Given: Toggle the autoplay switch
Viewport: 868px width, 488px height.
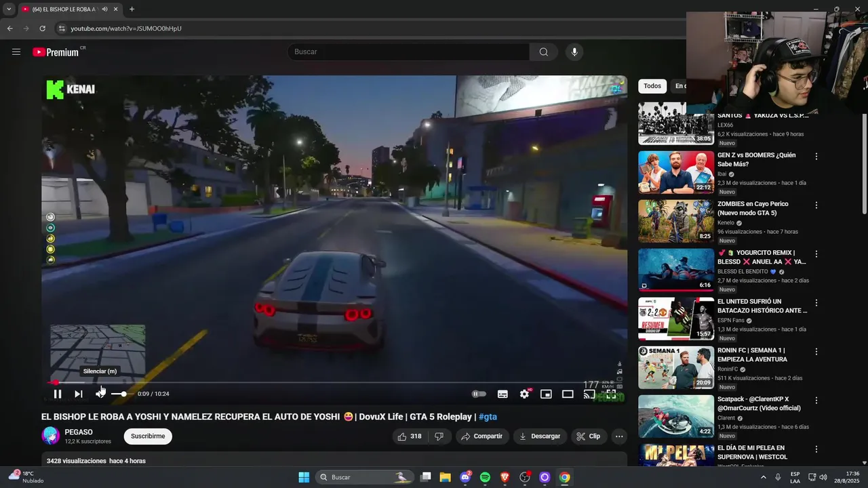Looking at the screenshot, I should [479, 394].
